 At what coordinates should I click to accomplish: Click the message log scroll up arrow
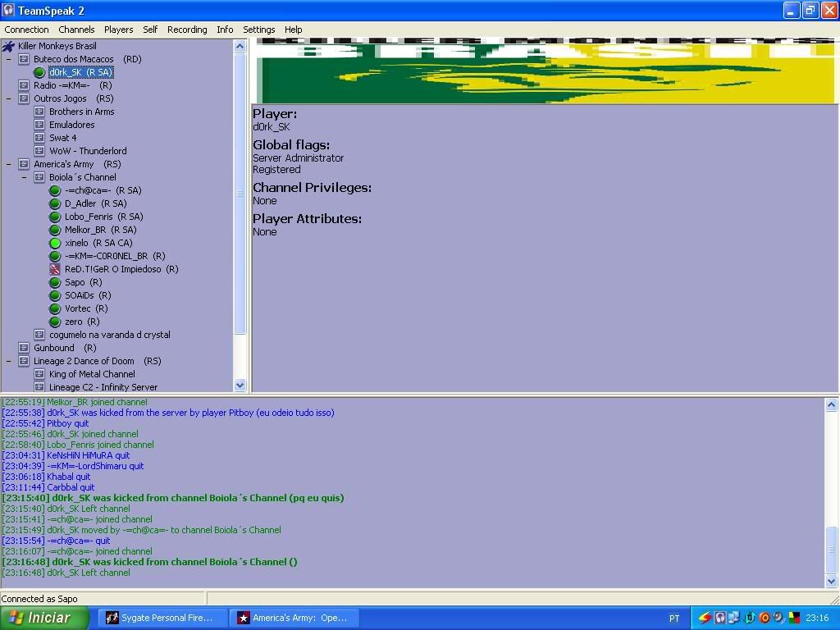[831, 404]
